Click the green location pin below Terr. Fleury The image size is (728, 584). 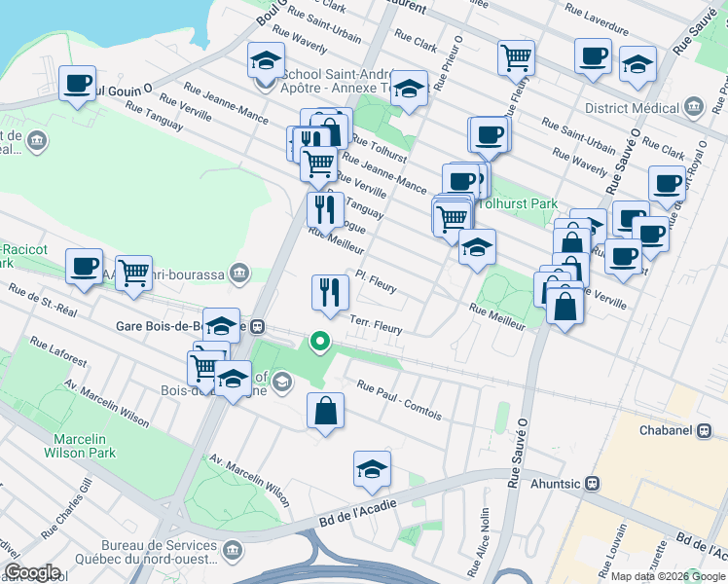[319, 343]
